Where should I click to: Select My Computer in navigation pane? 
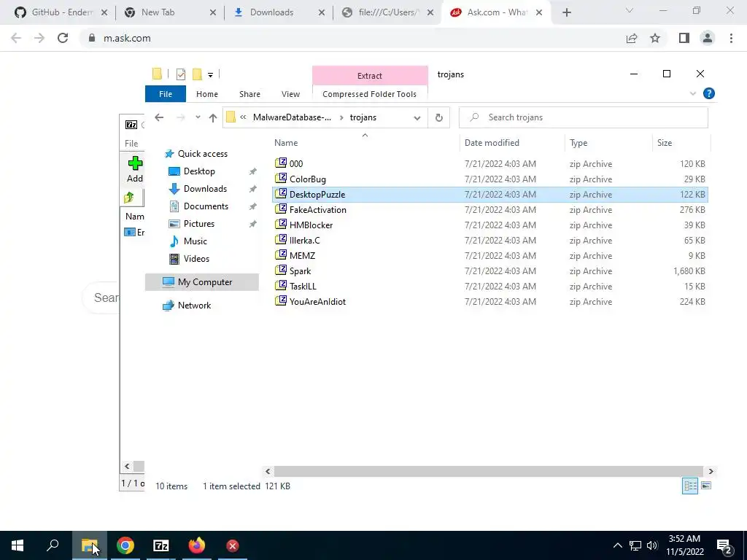202,282
